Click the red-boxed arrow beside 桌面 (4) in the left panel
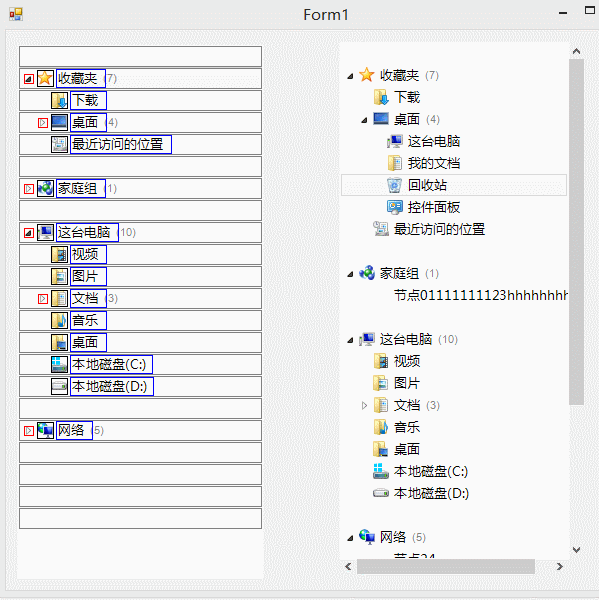This screenshot has width=599, height=600. (43, 123)
